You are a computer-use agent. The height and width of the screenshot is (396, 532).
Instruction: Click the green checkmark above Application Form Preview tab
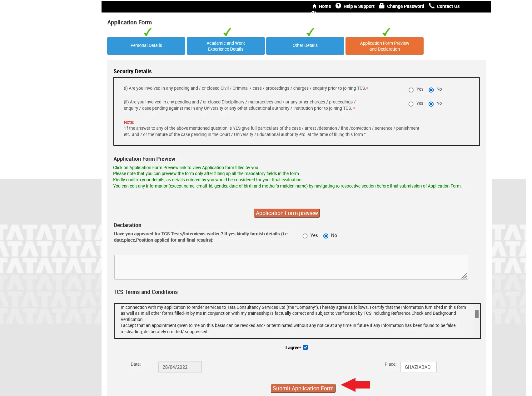[386, 32]
